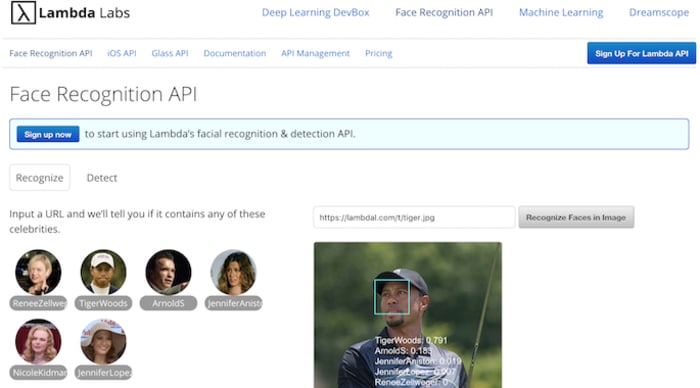This screenshot has height=388, width=700.
Task: Click Sign Up For Lambda API button
Action: coord(641,53)
